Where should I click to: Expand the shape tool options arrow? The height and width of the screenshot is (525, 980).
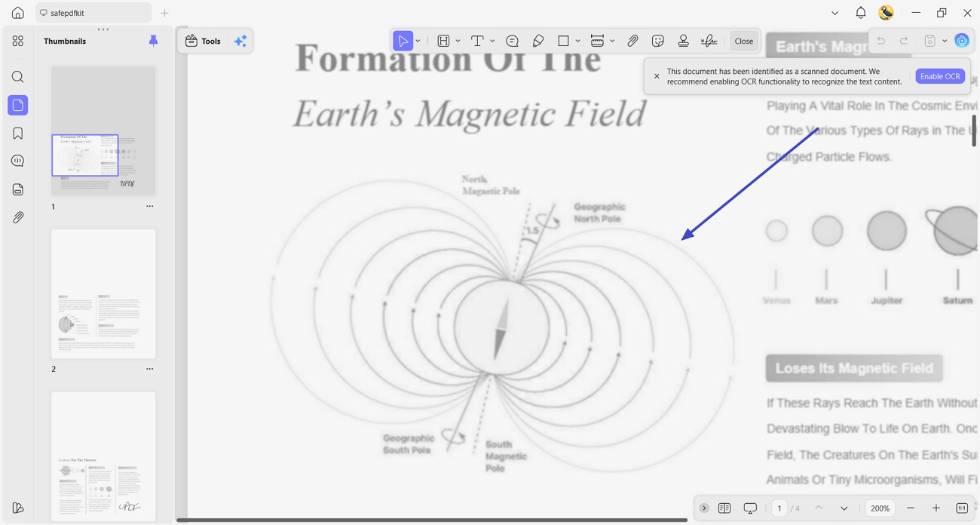tap(577, 41)
